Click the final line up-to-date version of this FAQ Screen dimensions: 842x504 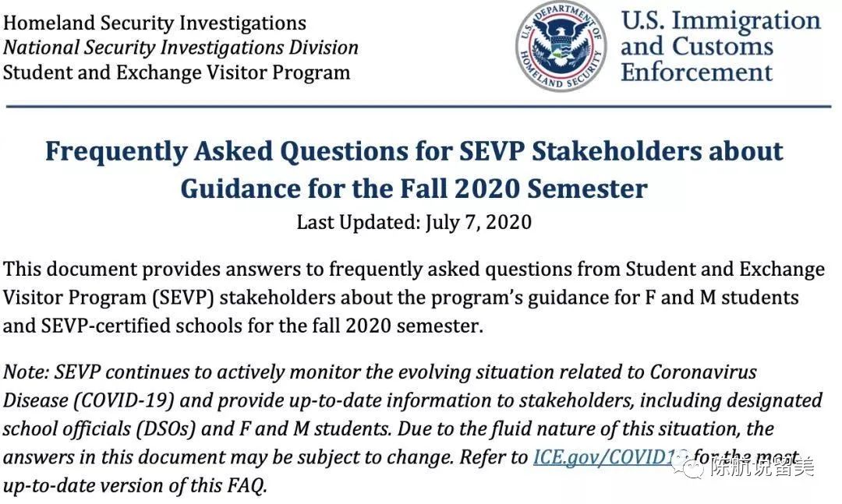coord(136,486)
